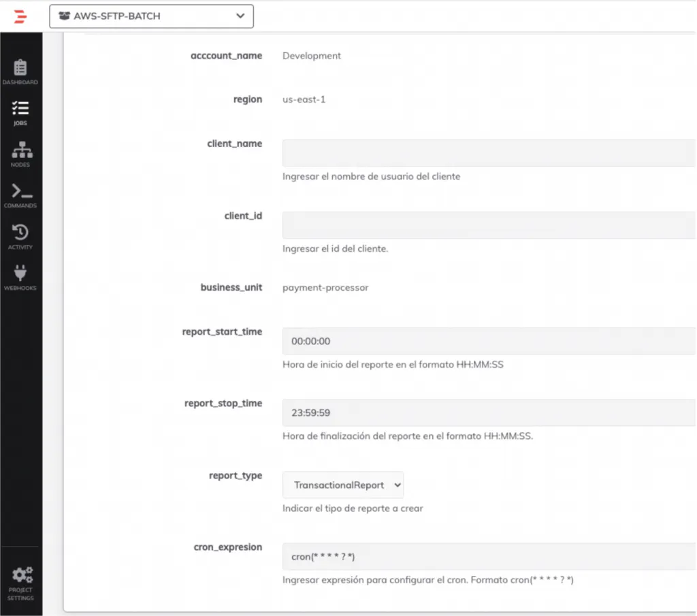Open the Dashboard clipboard icon
The height and width of the screenshot is (616, 697).
(x=20, y=67)
